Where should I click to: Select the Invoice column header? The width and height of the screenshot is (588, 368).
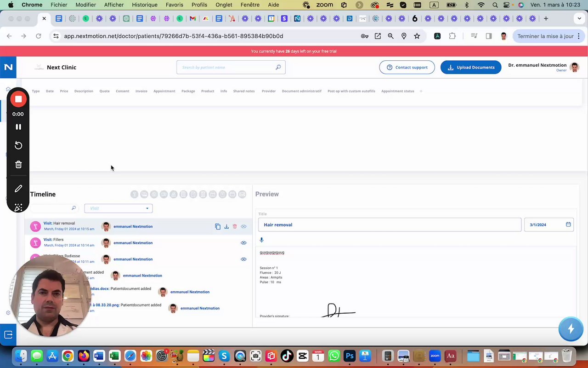coord(141,91)
